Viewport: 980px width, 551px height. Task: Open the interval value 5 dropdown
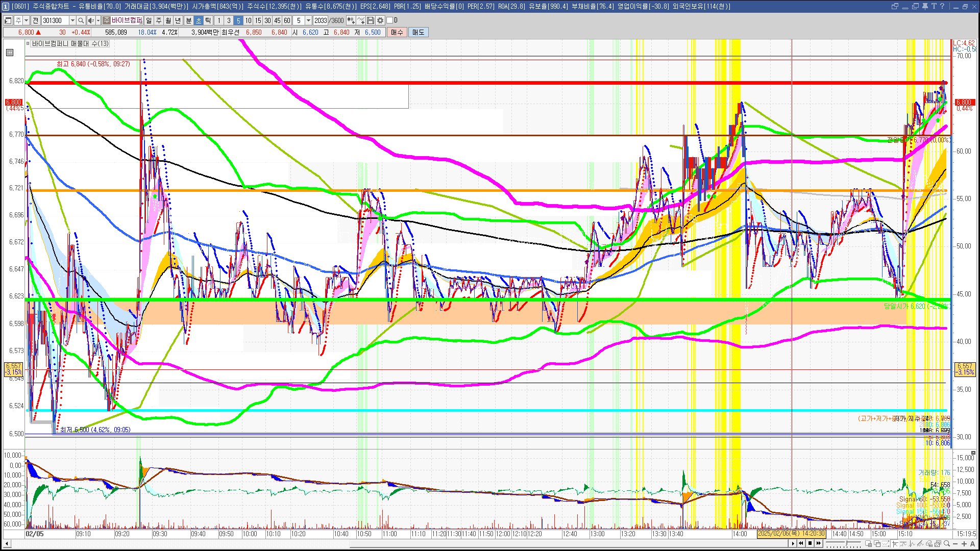pos(308,20)
